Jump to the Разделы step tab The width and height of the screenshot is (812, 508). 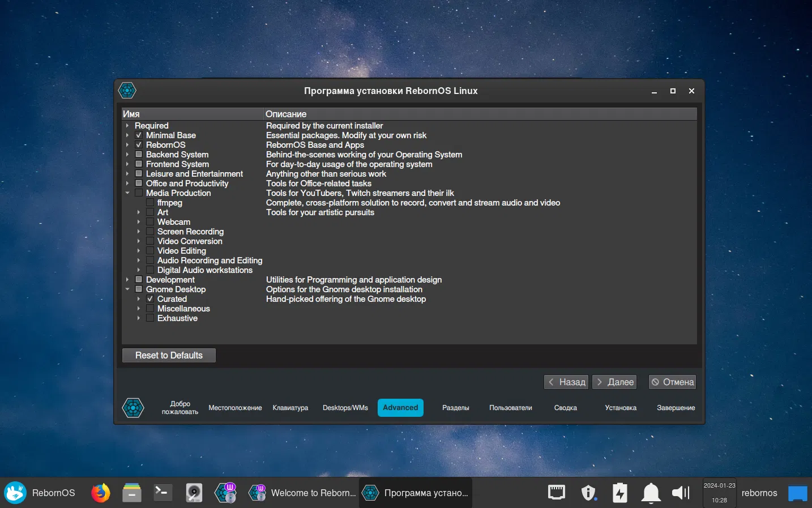pos(456,408)
